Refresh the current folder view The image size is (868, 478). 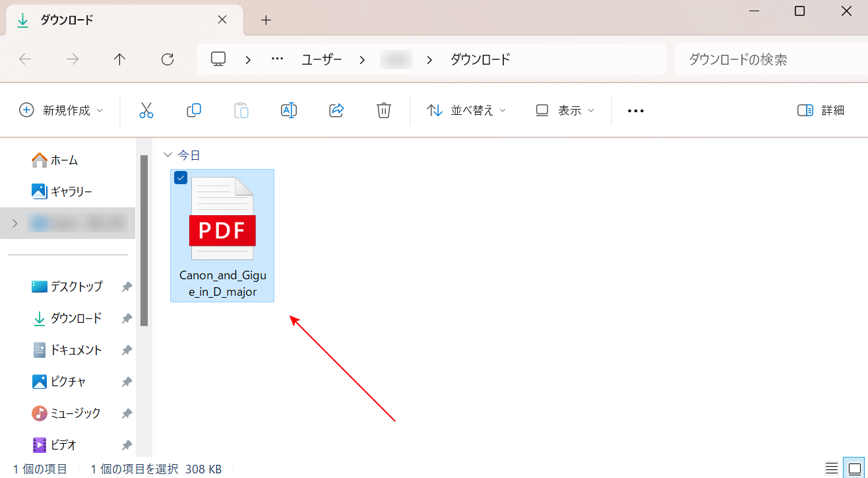pos(168,59)
